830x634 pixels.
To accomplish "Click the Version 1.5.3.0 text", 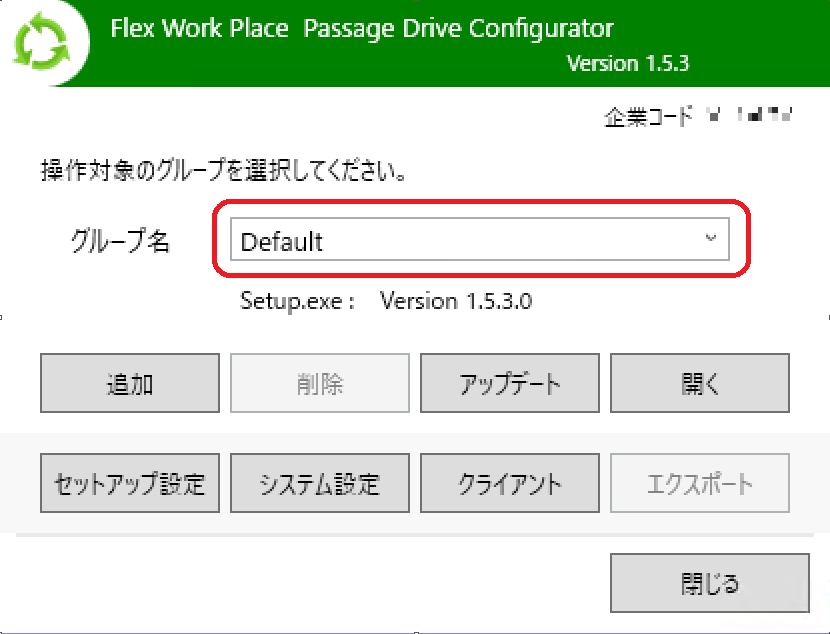I will (x=456, y=301).
